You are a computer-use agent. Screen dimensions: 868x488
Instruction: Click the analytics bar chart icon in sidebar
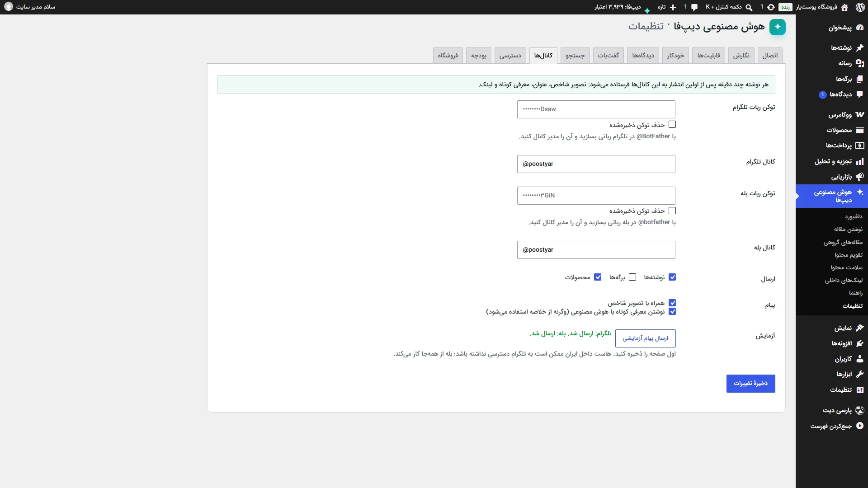tap(860, 161)
